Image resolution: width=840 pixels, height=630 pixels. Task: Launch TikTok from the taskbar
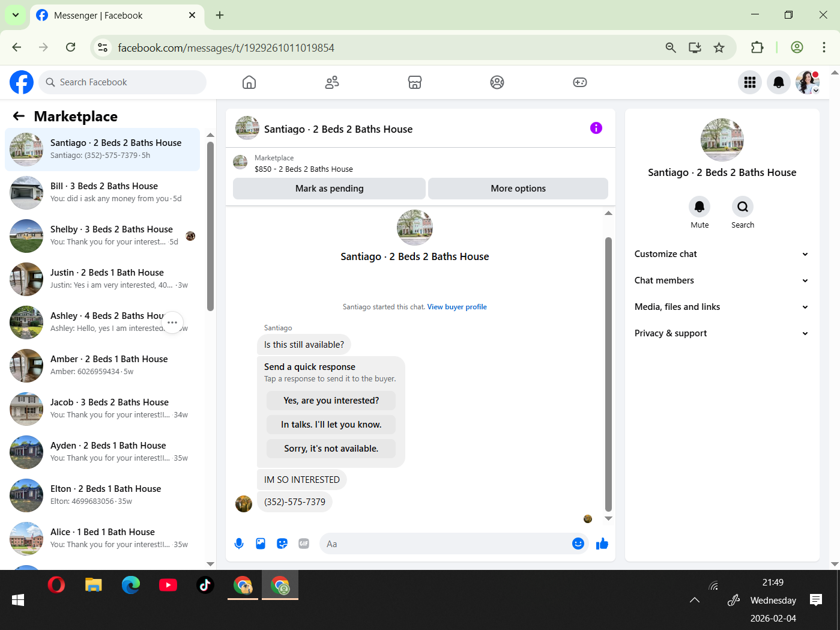[x=205, y=585]
